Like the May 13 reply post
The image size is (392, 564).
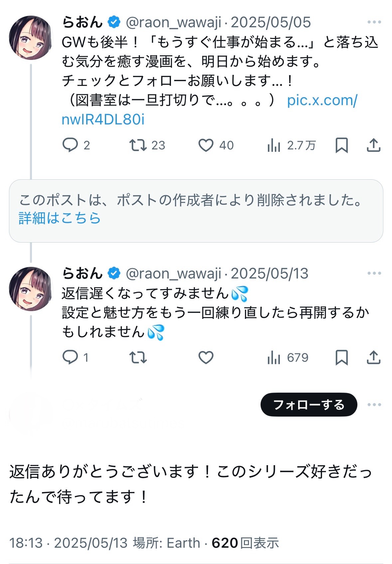(206, 357)
